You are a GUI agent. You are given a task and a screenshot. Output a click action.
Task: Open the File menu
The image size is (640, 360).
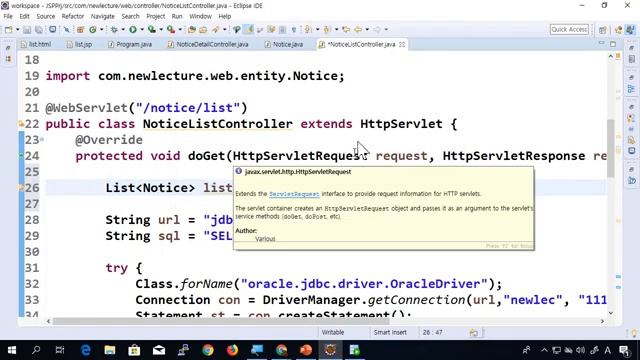(x=8, y=16)
